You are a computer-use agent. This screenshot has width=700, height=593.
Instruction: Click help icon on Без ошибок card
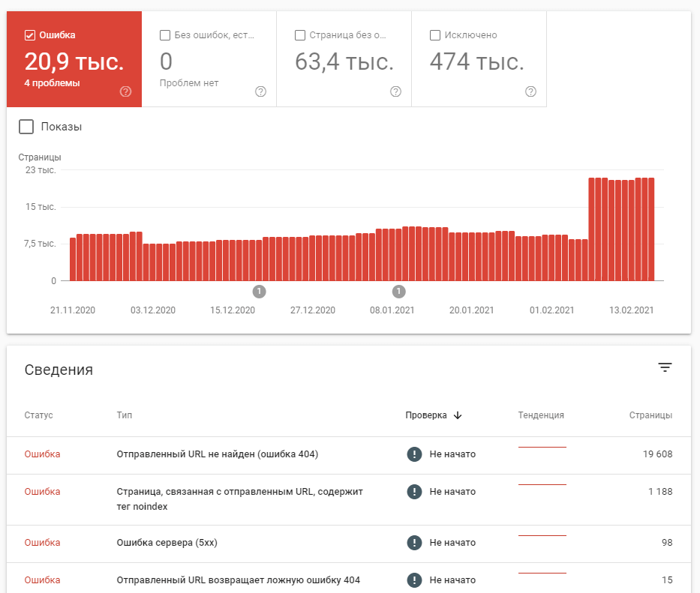[260, 91]
